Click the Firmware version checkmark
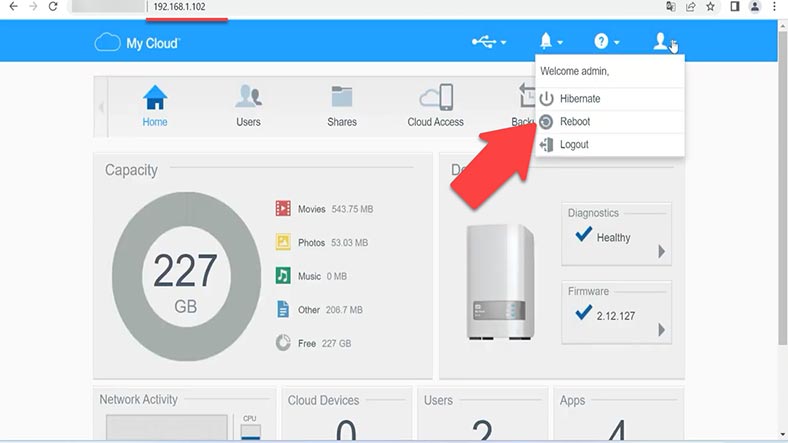788x443 pixels. click(x=583, y=312)
